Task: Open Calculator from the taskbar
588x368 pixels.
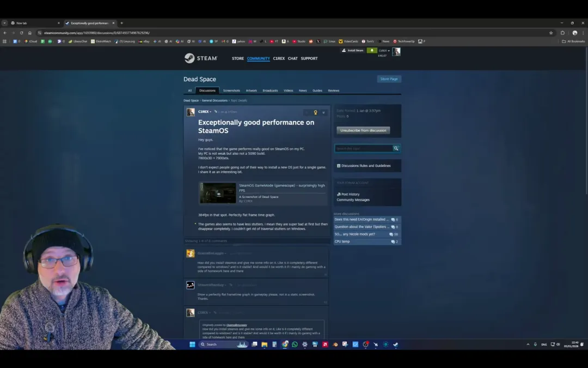Action: 274,345
